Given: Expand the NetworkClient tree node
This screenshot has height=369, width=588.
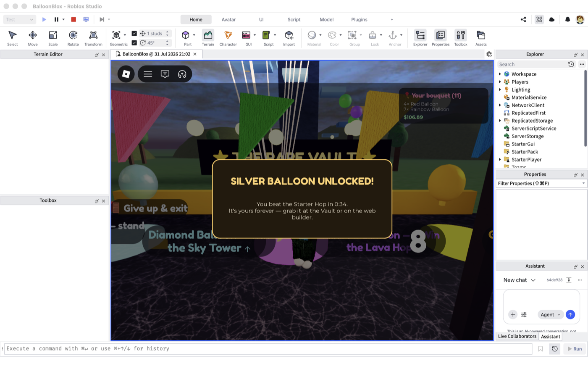Looking at the screenshot, I should tap(500, 105).
